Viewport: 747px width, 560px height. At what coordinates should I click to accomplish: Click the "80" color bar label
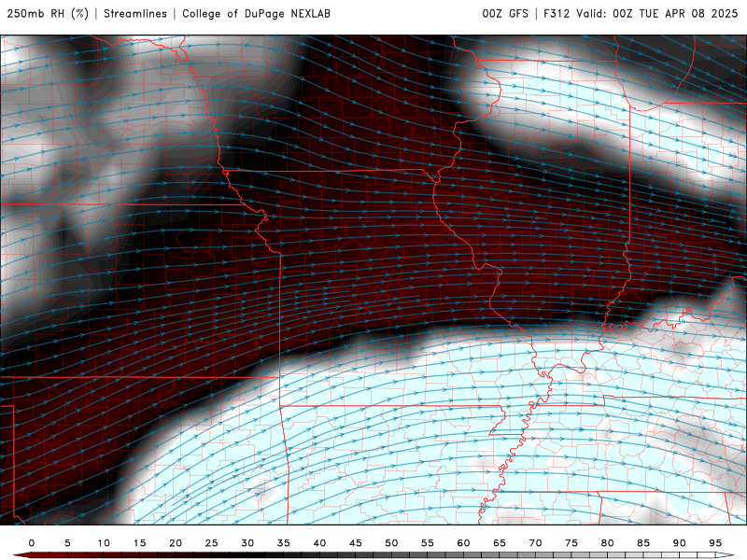click(x=608, y=543)
